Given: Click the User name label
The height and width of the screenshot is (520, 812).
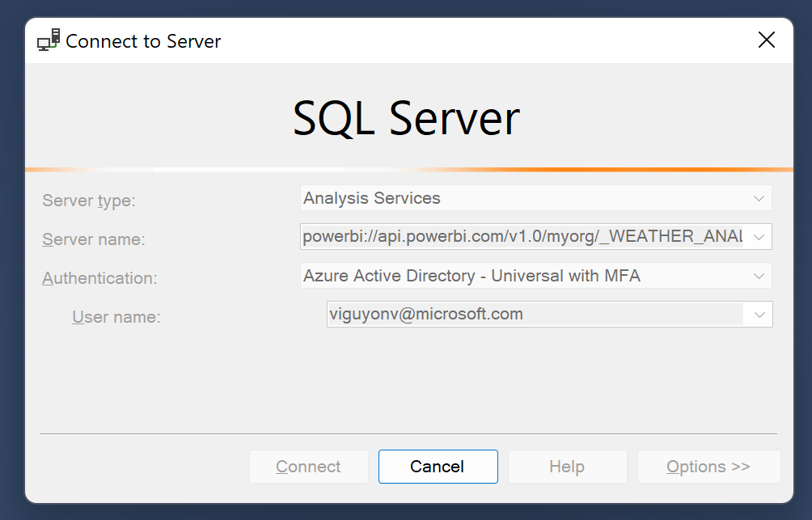Looking at the screenshot, I should coord(116,317).
